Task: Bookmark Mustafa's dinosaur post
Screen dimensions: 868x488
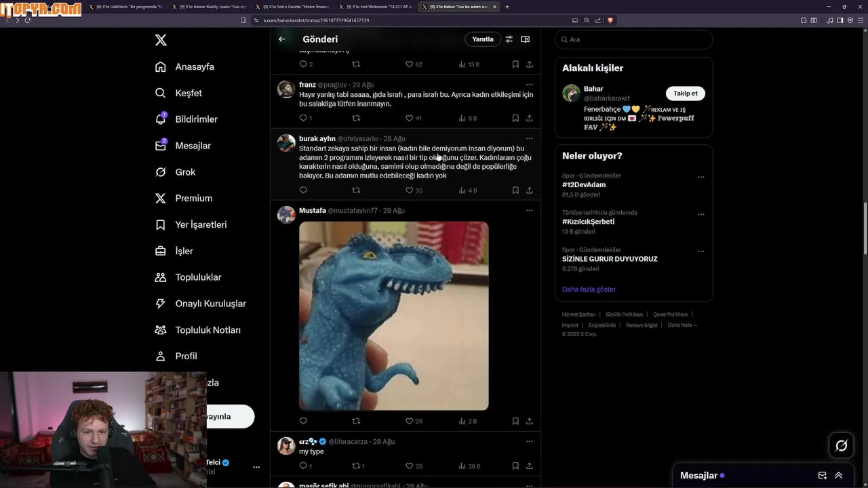Action: (x=515, y=421)
